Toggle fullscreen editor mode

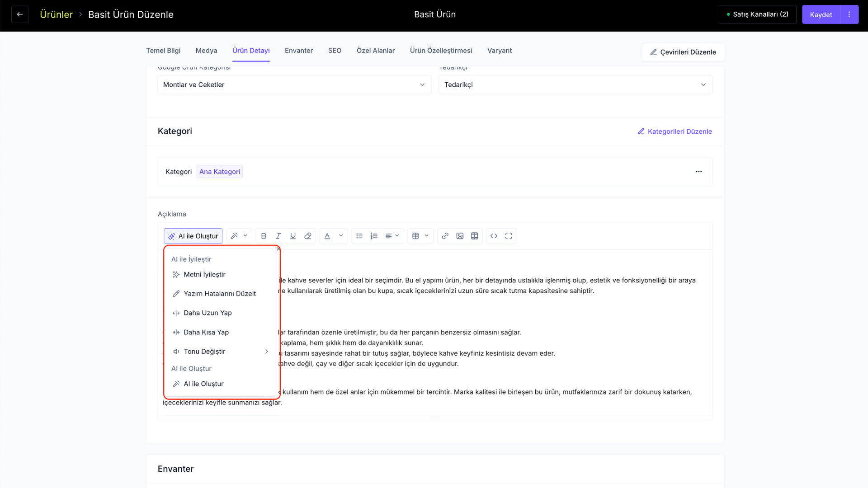pos(509,236)
